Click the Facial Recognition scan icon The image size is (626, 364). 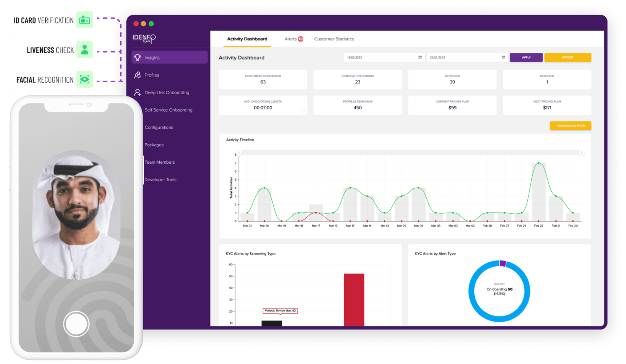coord(85,79)
